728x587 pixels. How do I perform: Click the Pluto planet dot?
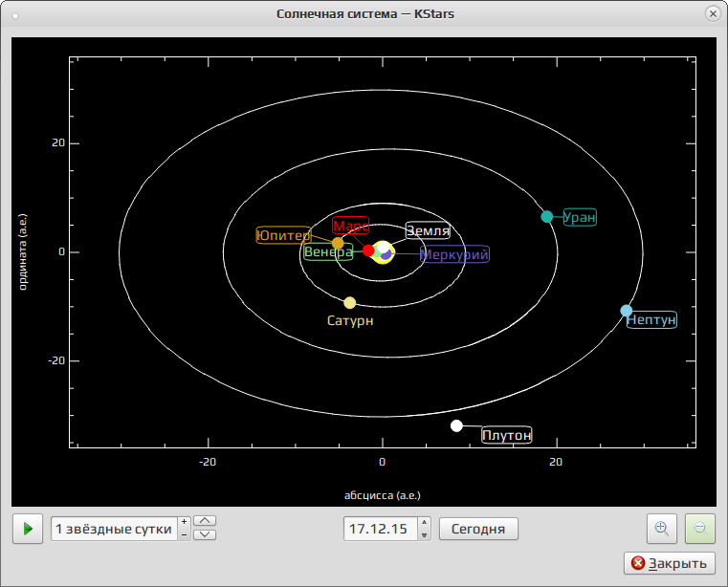tap(457, 426)
